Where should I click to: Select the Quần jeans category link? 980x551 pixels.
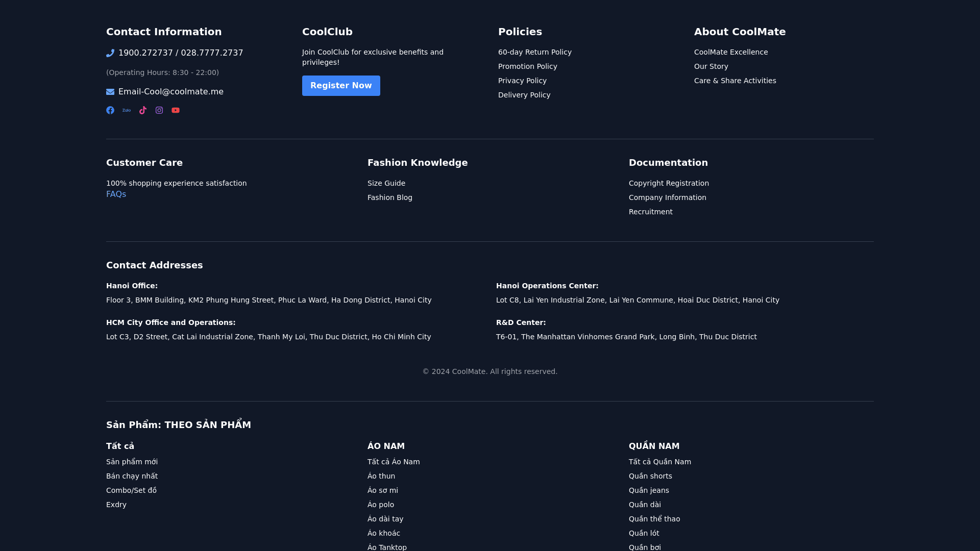[648, 490]
